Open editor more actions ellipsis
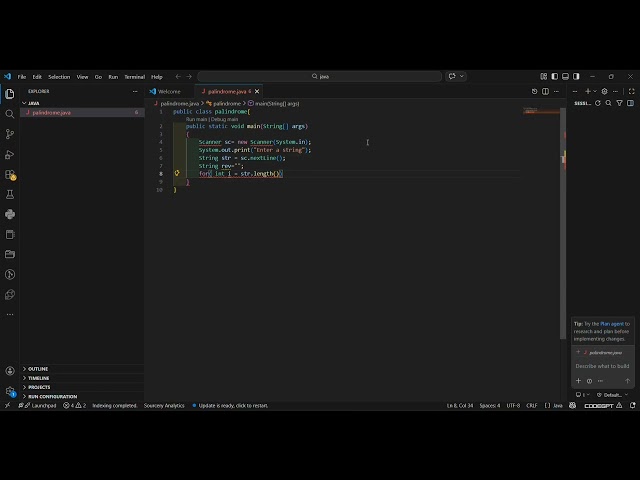Image resolution: width=640 pixels, height=480 pixels. pos(556,91)
